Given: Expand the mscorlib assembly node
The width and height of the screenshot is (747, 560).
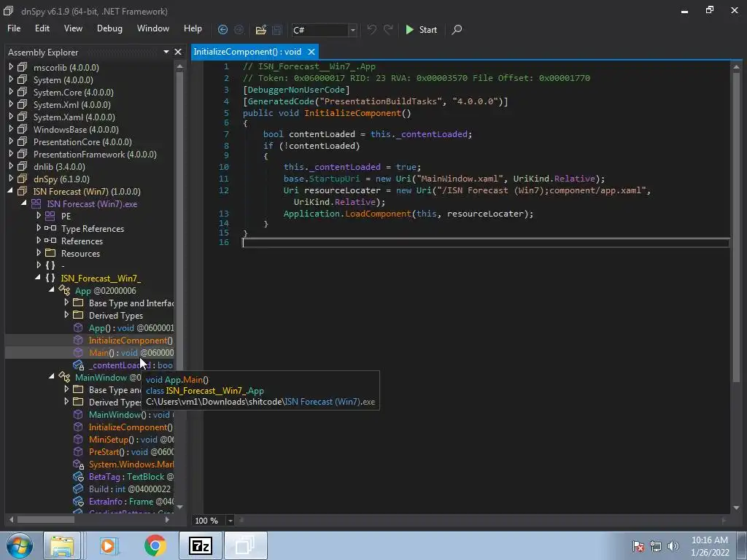Looking at the screenshot, I should point(11,67).
